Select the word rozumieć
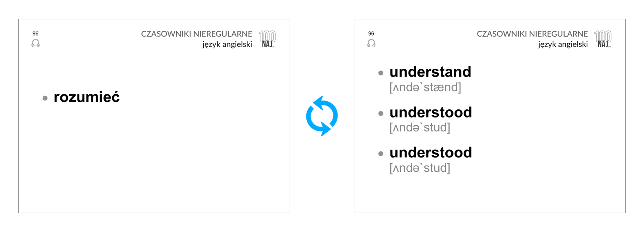 (87, 97)
